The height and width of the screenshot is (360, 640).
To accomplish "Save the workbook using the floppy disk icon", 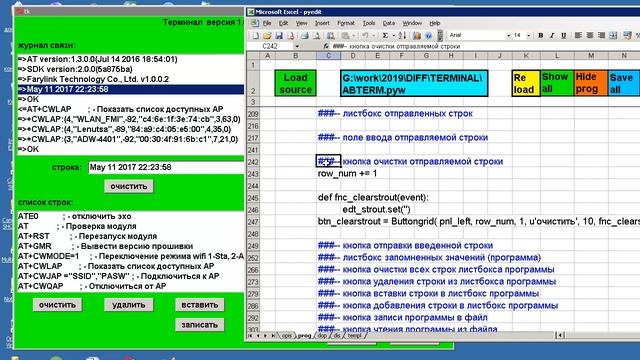I will pos(279,36).
